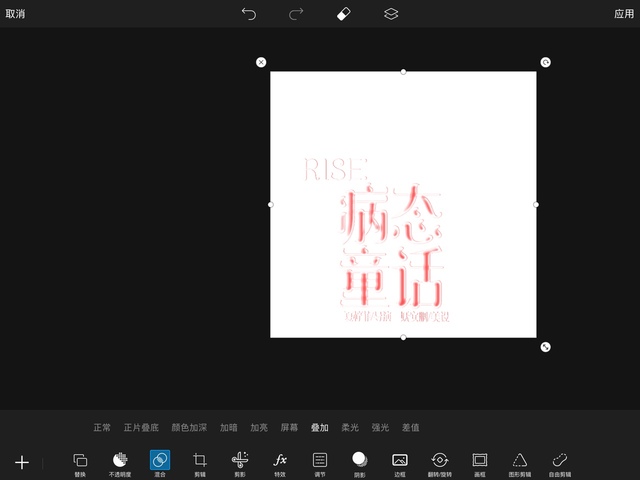Open the 调节 adjust tool
The height and width of the screenshot is (480, 640).
pos(320,460)
